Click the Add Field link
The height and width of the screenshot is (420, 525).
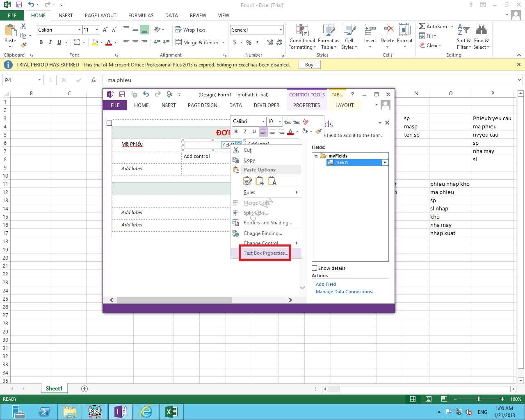click(x=326, y=284)
